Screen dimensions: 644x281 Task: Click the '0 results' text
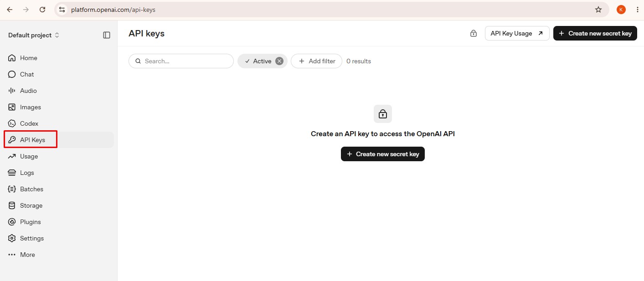click(x=359, y=61)
